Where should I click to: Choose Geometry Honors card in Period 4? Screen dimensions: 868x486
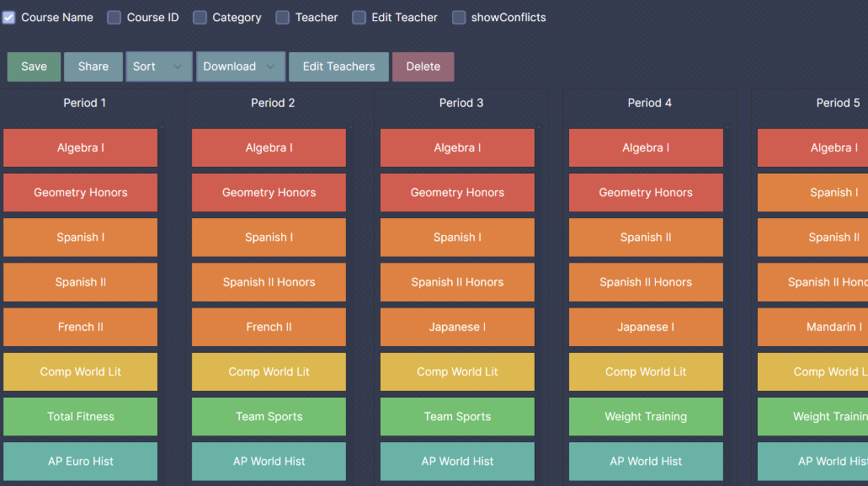click(646, 193)
